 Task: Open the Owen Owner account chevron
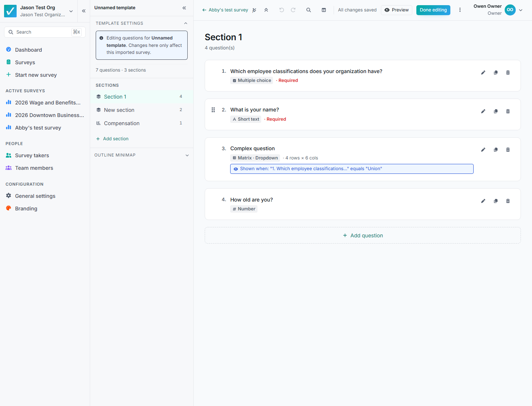click(521, 10)
